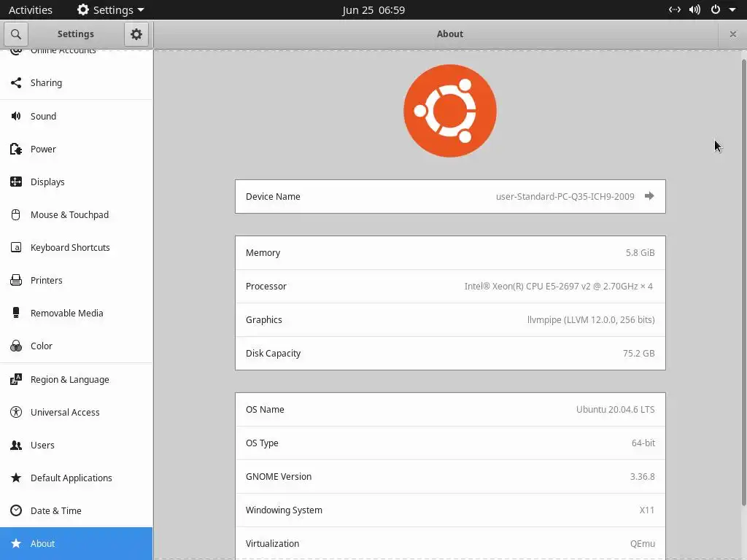This screenshot has height=560, width=747.
Task: Go to the Displays panel
Action: pyautogui.click(x=76, y=182)
